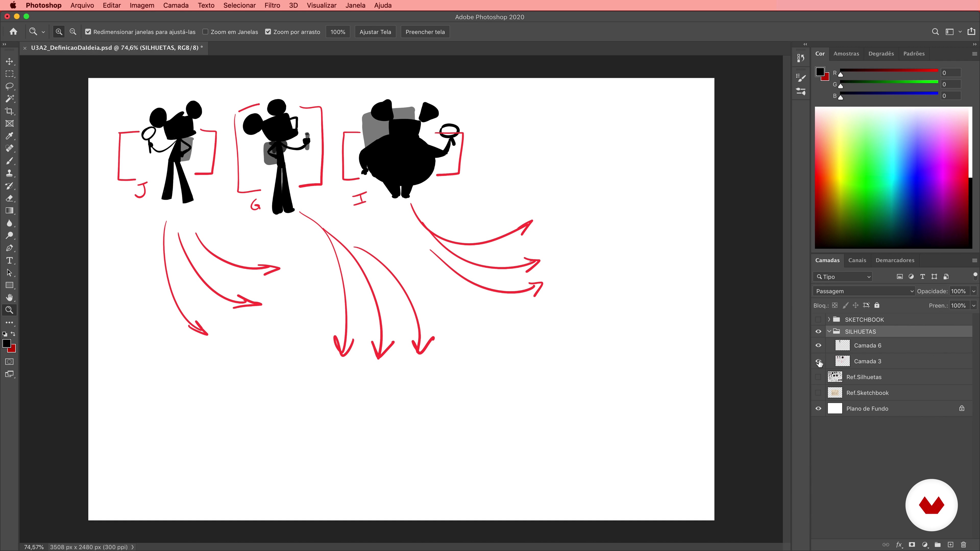Disable Zoom por arrasto checkbox

268,32
